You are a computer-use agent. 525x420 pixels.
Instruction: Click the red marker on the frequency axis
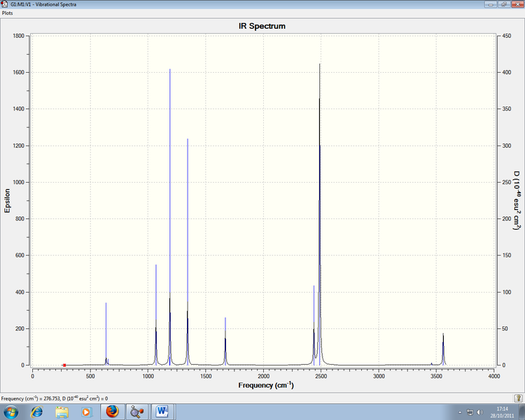pyautogui.click(x=64, y=365)
